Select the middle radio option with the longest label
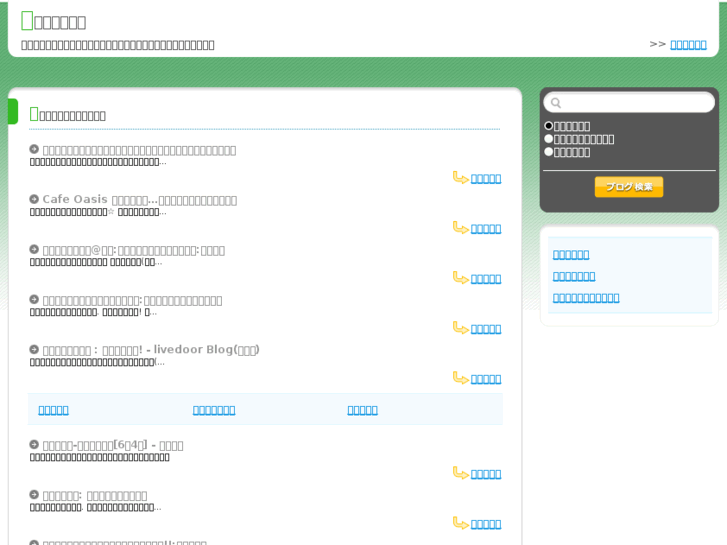Image resolution: width=727 pixels, height=545 pixels. point(548,139)
